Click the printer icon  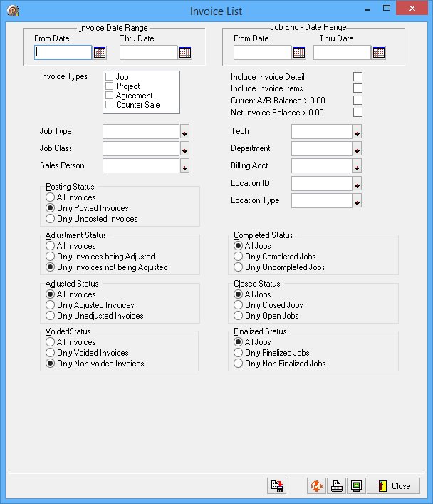click(x=337, y=486)
